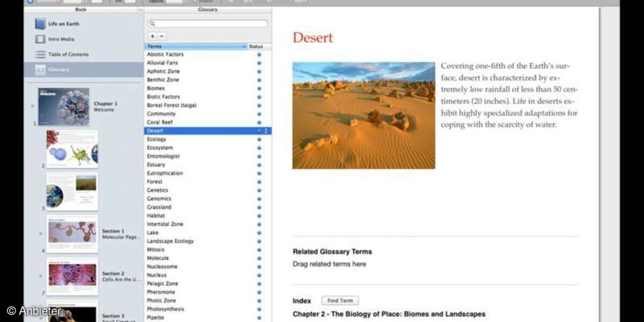Select the Entomologist term

(x=163, y=156)
